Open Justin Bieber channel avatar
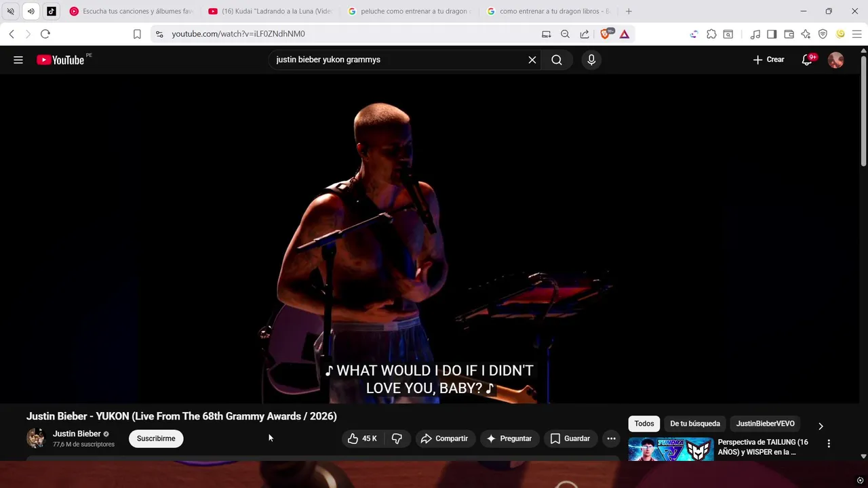Viewport: 868px width, 488px height. 36,438
